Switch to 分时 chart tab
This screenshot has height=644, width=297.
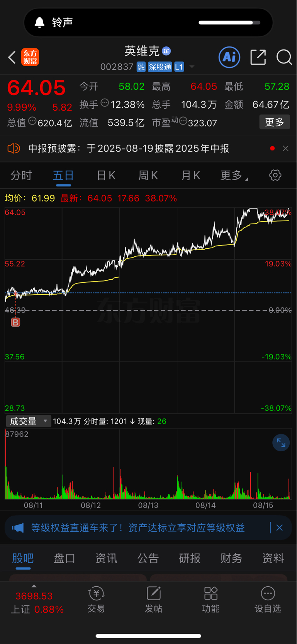21,176
